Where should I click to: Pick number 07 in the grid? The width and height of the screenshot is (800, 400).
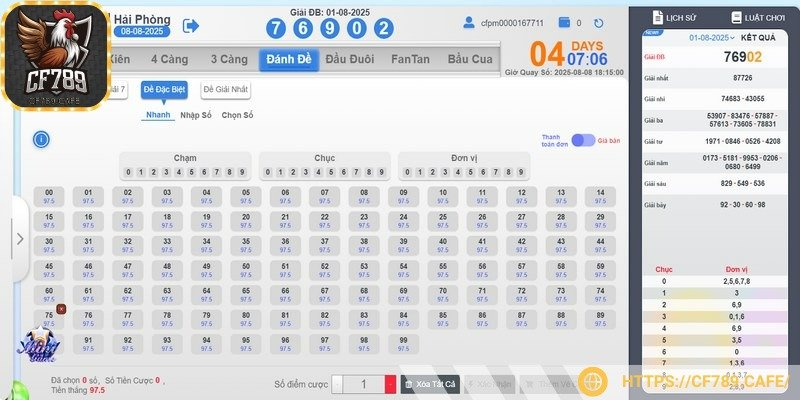[x=324, y=196]
